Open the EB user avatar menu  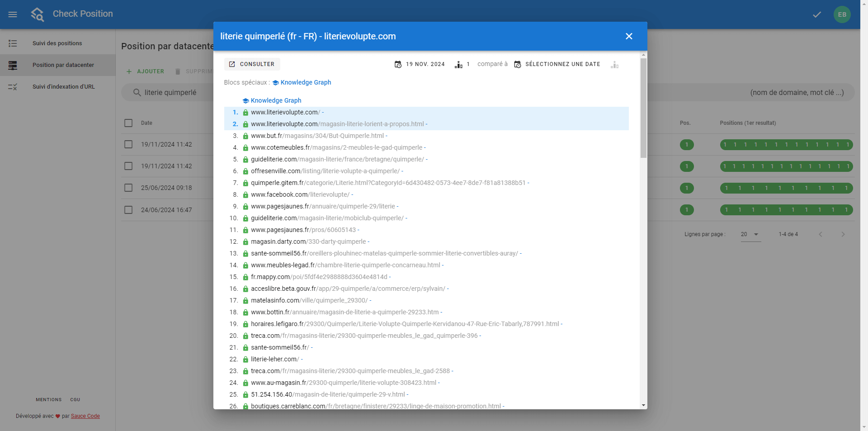pos(842,14)
